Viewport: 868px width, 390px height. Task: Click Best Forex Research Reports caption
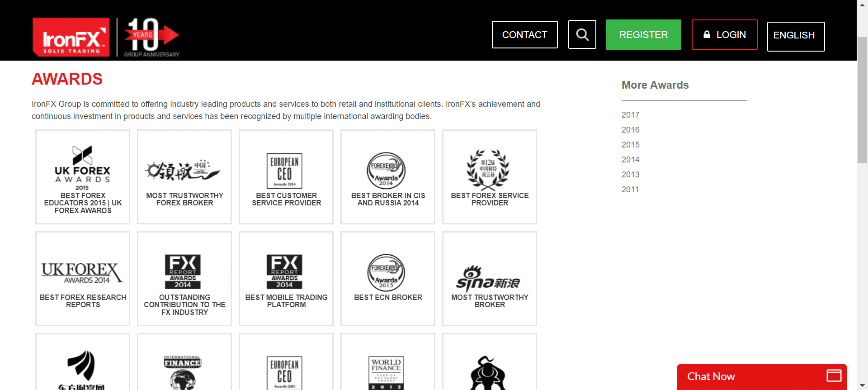(x=83, y=301)
